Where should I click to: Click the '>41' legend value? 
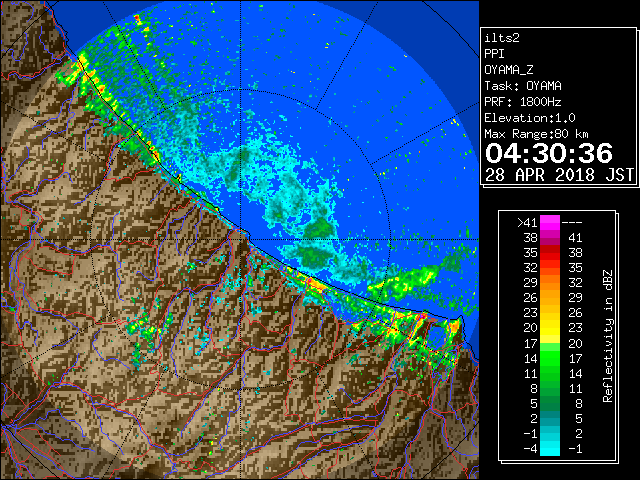[x=527, y=223]
